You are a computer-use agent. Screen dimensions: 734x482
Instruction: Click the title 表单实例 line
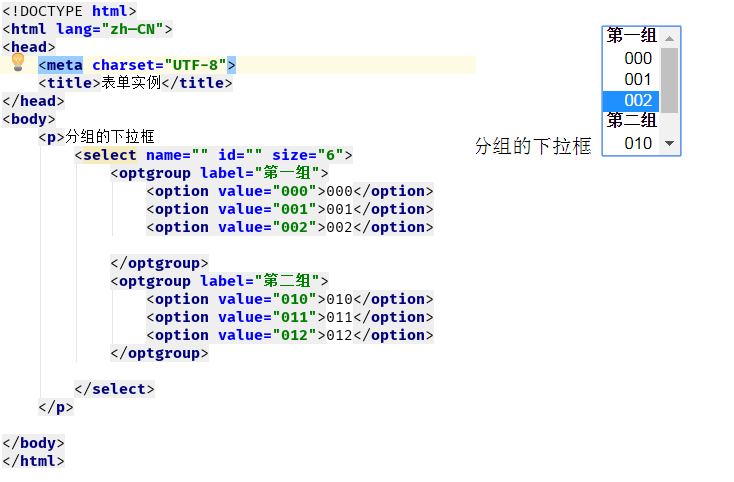135,83
